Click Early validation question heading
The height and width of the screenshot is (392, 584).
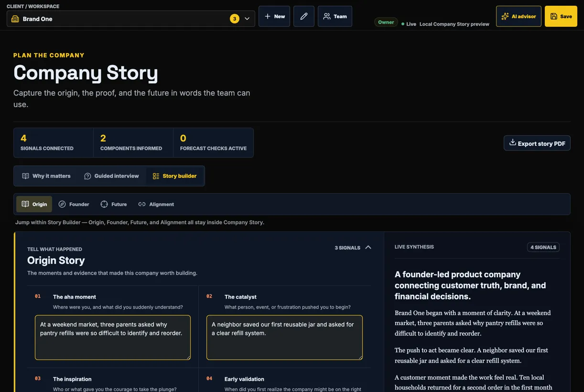(244, 379)
